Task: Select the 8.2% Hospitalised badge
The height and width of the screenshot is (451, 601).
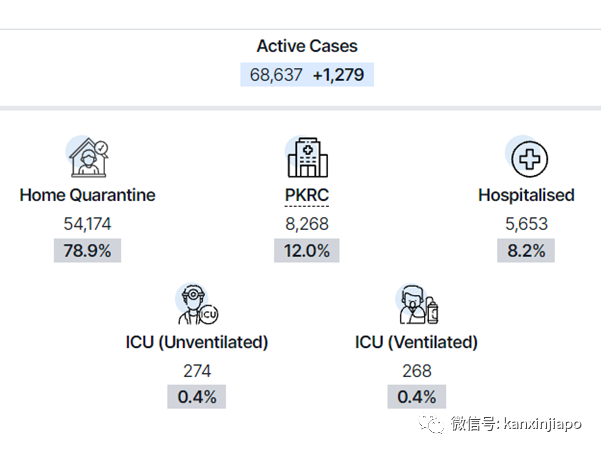Action: pos(526,251)
